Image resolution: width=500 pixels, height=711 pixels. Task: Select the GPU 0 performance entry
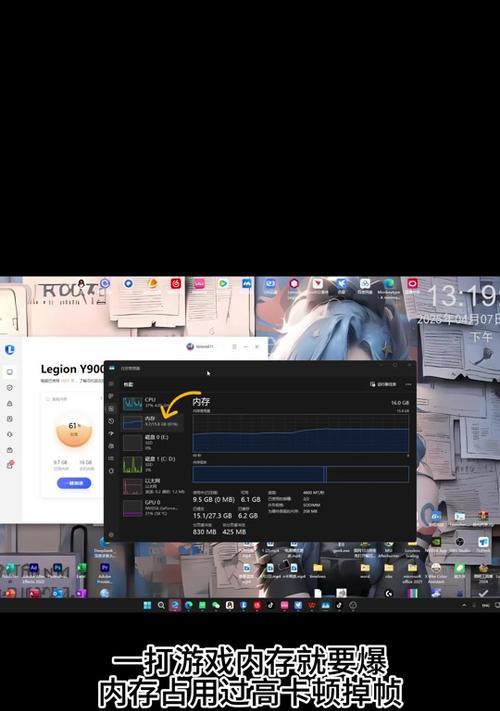coord(152,508)
